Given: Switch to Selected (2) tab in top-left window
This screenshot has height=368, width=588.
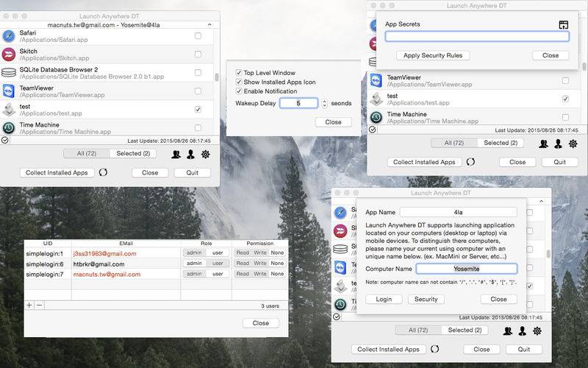Looking at the screenshot, I should click(x=133, y=154).
